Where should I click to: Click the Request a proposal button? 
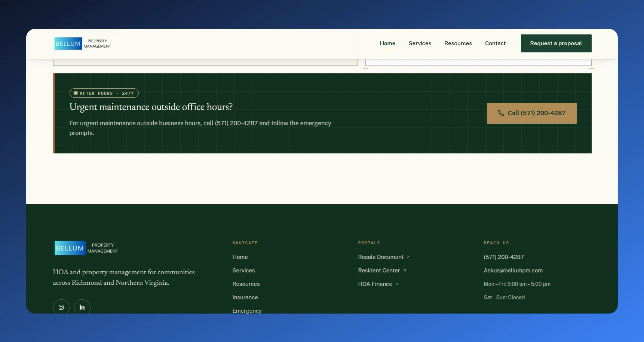coord(556,43)
